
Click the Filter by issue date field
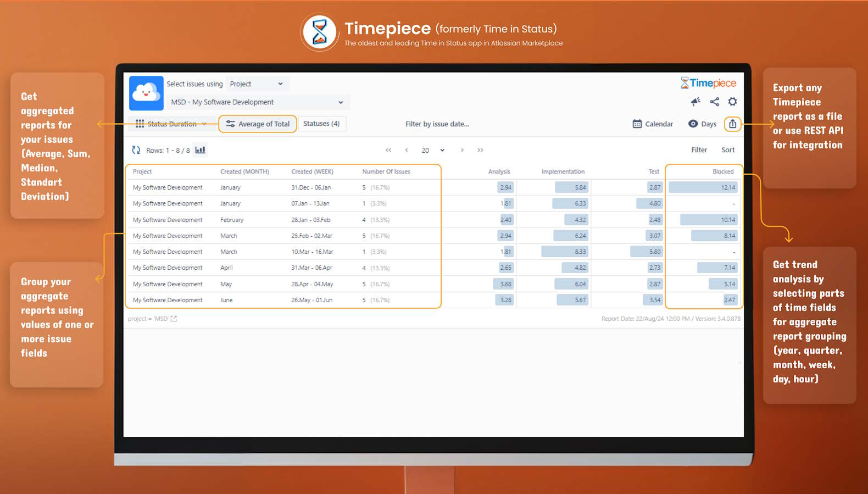(437, 124)
